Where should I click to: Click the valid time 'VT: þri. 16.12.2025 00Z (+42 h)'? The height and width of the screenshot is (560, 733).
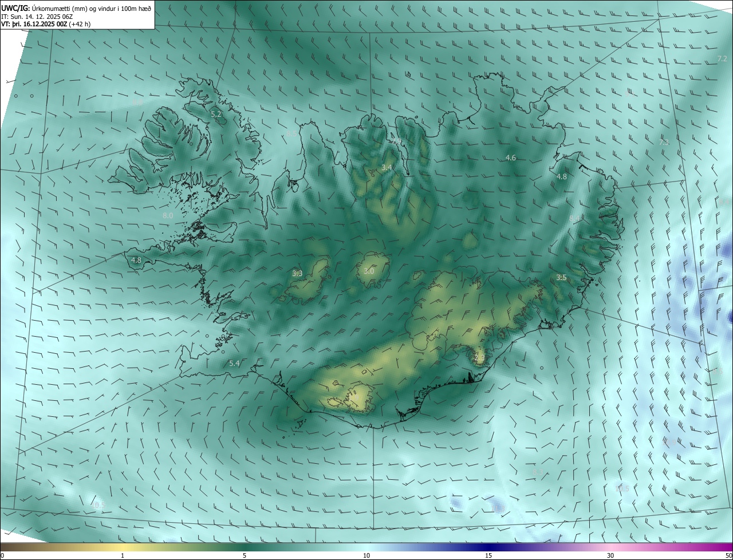pyautogui.click(x=46, y=23)
